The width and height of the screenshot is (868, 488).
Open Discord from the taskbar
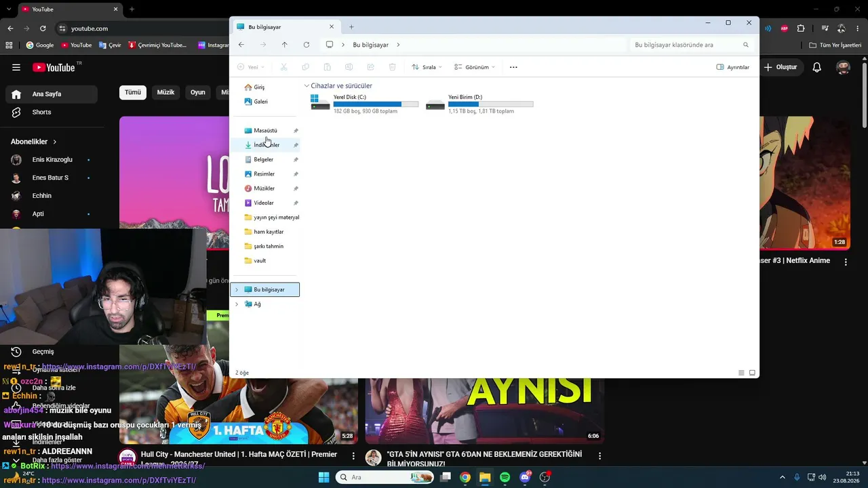coord(525,477)
